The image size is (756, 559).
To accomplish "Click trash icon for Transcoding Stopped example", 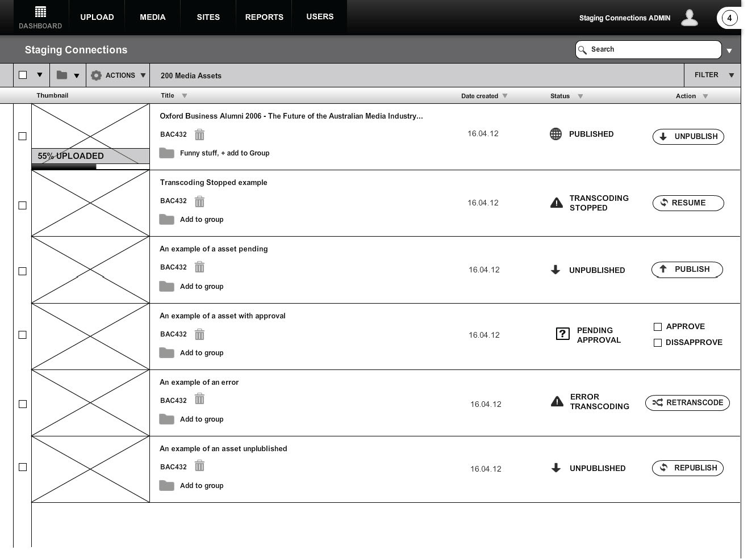I will [199, 201].
